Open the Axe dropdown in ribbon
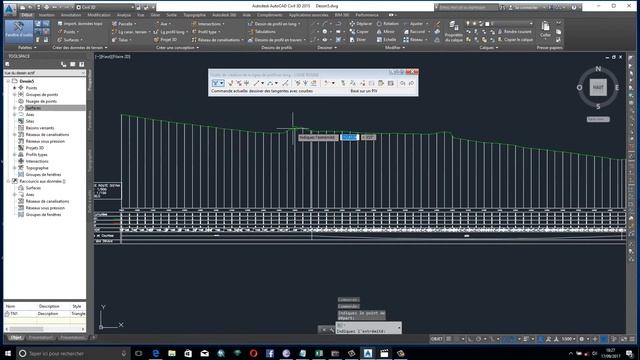Image resolution: width=640 pixels, height=360 pixels. tap(162, 24)
